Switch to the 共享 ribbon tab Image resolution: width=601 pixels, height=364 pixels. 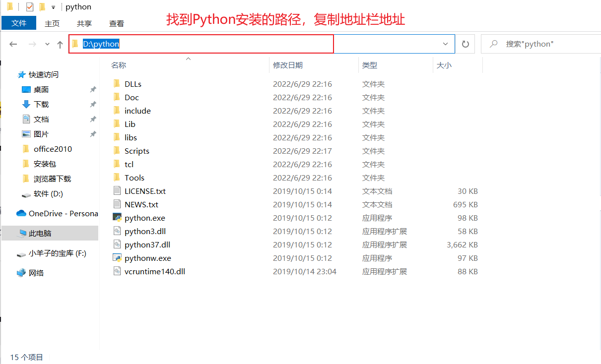84,23
